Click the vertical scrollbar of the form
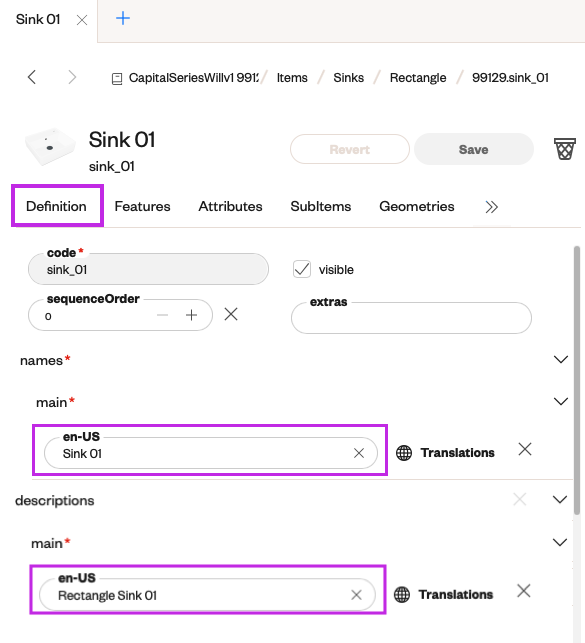The height and width of the screenshot is (643, 585). click(x=577, y=380)
